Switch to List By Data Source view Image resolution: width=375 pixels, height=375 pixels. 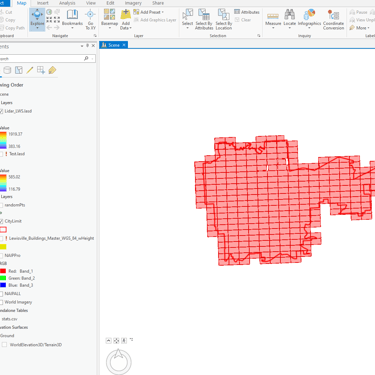click(7, 70)
